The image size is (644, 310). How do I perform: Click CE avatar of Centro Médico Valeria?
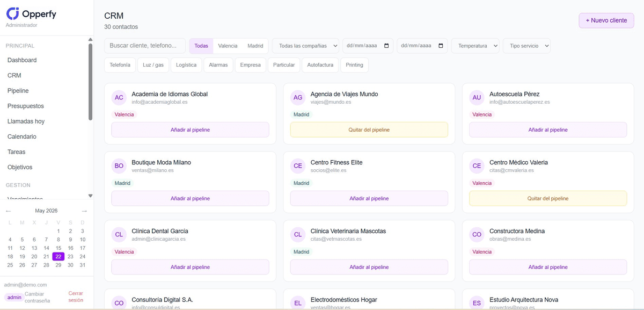tap(477, 166)
